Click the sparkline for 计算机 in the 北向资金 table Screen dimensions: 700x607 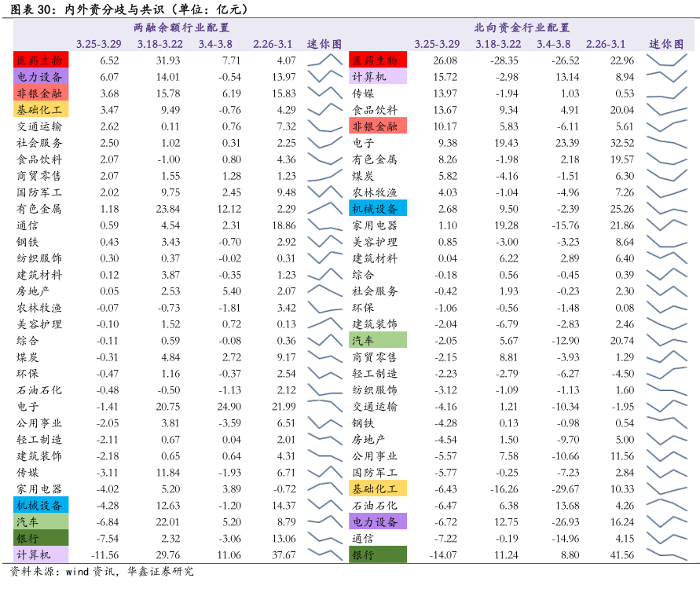tap(666, 77)
